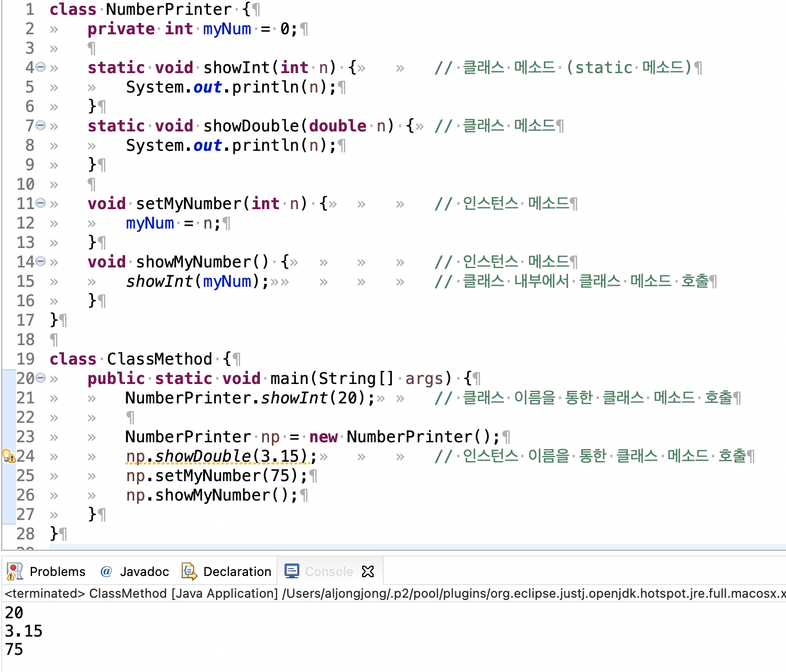
Task: Collapse the main method fold at line 20
Action: (x=41, y=378)
